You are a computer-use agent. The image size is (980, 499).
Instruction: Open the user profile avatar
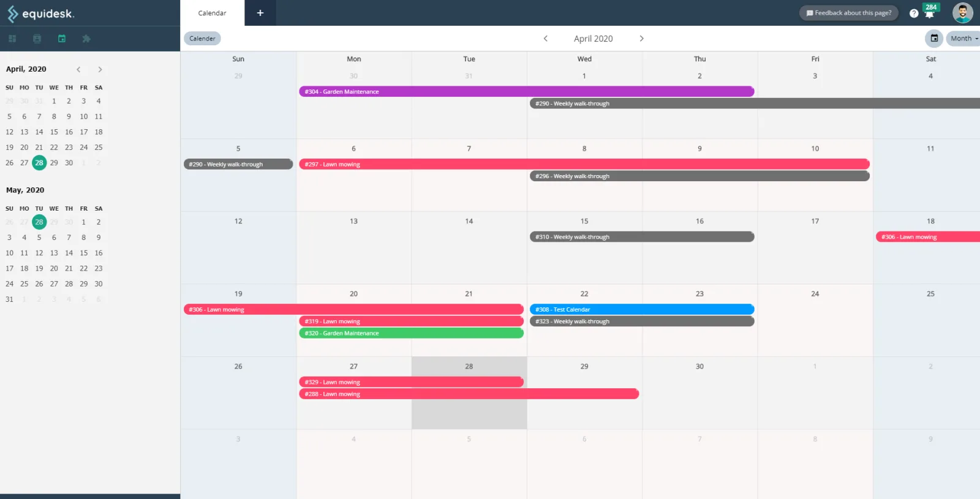[x=962, y=13]
